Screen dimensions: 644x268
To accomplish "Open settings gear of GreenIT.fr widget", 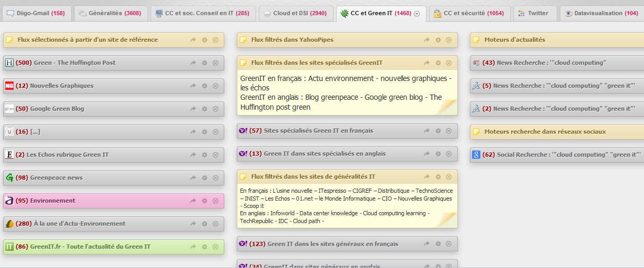I will [x=204, y=247].
